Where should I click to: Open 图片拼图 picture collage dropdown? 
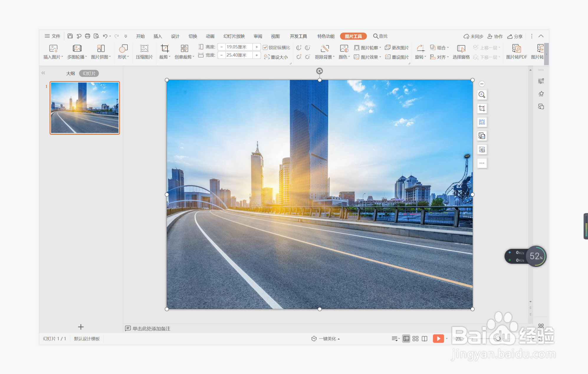pyautogui.click(x=101, y=52)
